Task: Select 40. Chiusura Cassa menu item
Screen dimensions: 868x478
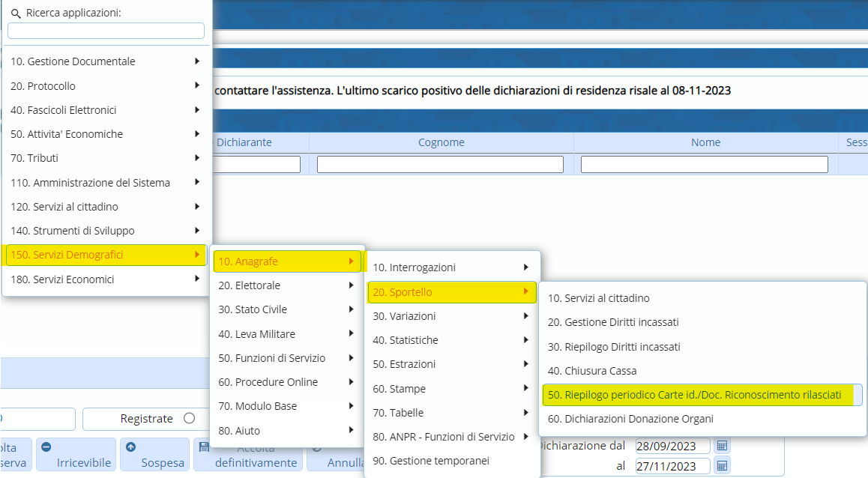Action: 592,371
